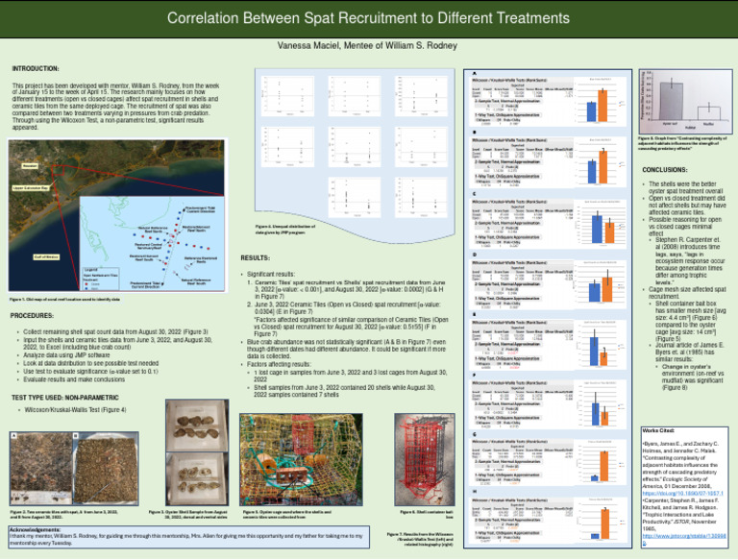
Task: Select the Figure 5 caption about oyster cage
Action: click(x=287, y=514)
